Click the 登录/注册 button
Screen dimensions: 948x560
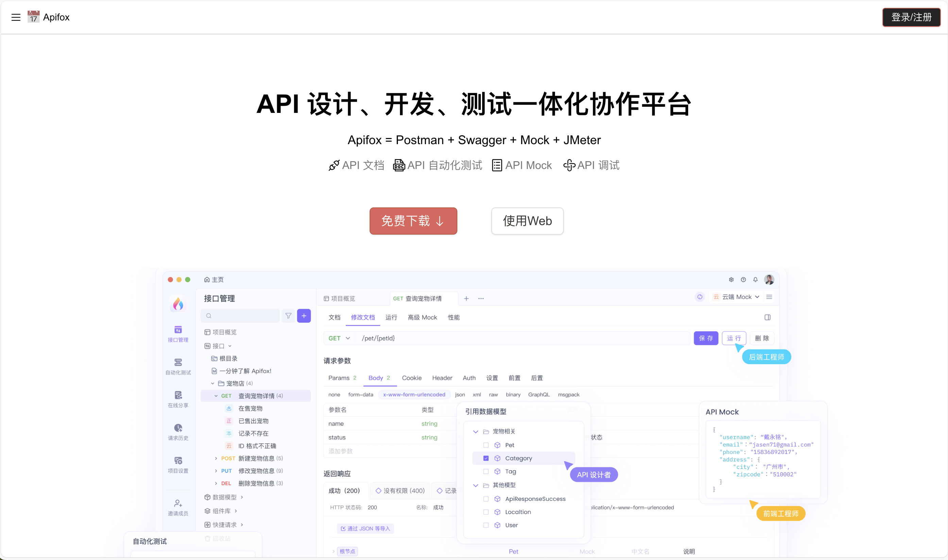click(x=911, y=17)
